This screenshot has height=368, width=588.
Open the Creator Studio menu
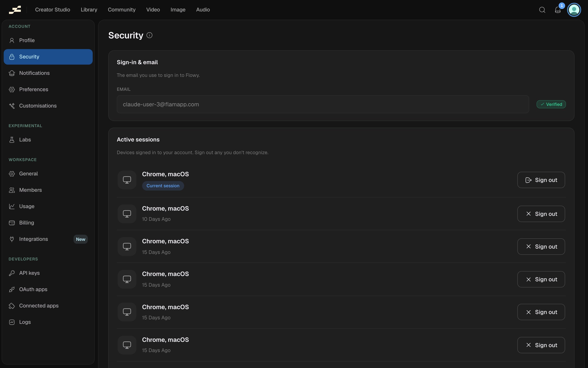52,10
